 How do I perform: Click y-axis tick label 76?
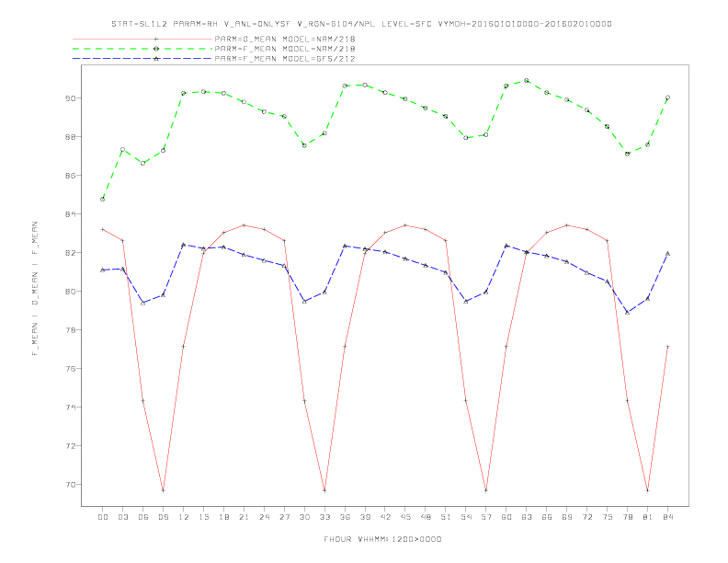71,368
